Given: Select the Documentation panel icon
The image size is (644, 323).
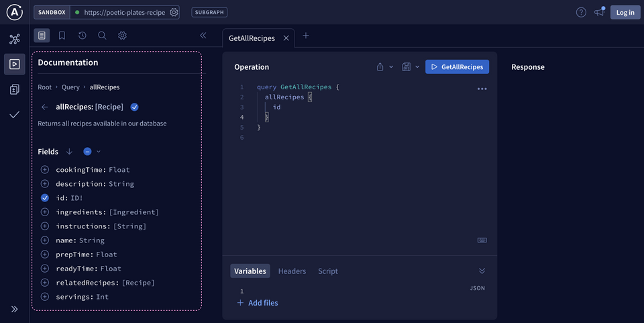Looking at the screenshot, I should pos(42,36).
